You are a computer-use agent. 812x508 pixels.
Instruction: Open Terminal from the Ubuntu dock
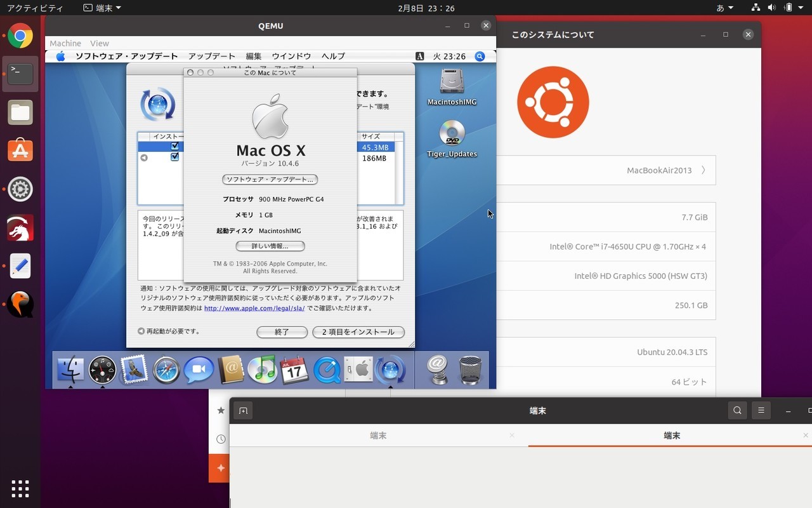pyautogui.click(x=20, y=74)
